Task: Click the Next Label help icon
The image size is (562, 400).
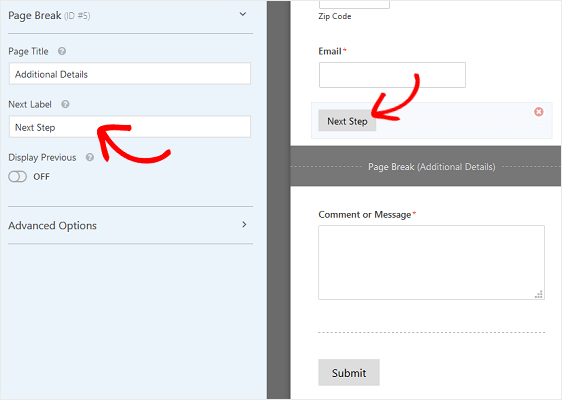Action: click(65, 104)
